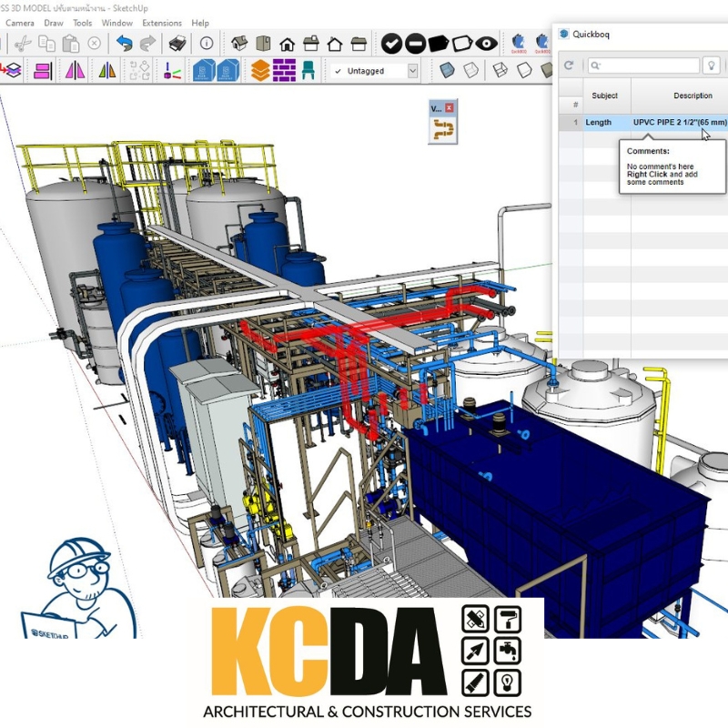
Task: Open the Draw menu
Action: click(54, 23)
